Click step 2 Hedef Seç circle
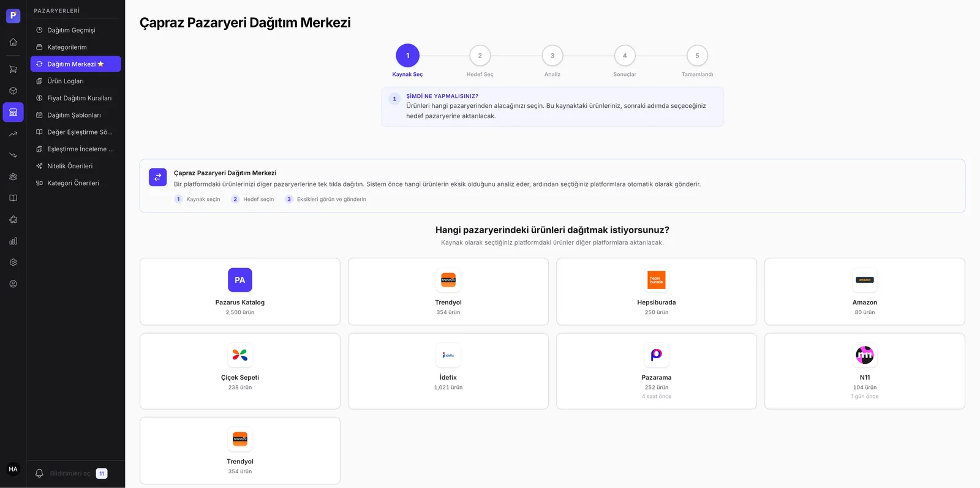 point(480,56)
